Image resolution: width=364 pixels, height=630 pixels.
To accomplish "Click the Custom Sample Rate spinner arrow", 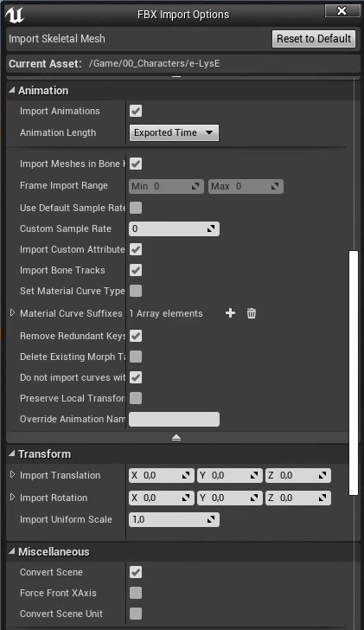I will [x=211, y=228].
